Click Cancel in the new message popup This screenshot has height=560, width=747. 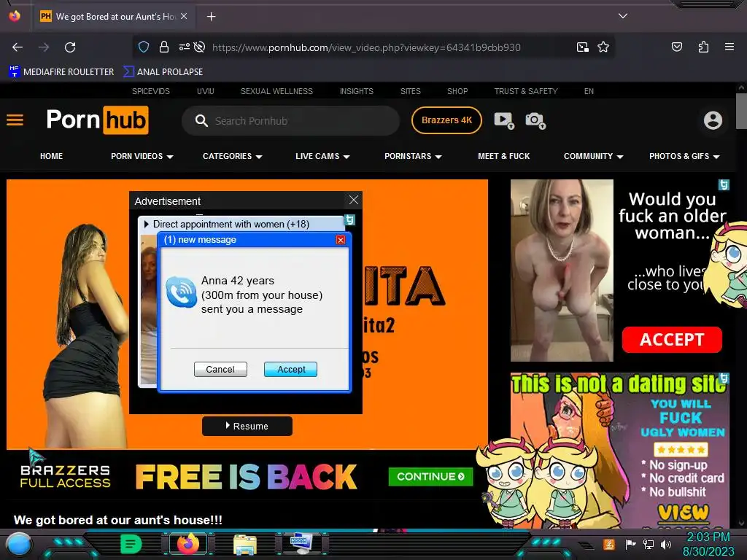click(x=220, y=369)
